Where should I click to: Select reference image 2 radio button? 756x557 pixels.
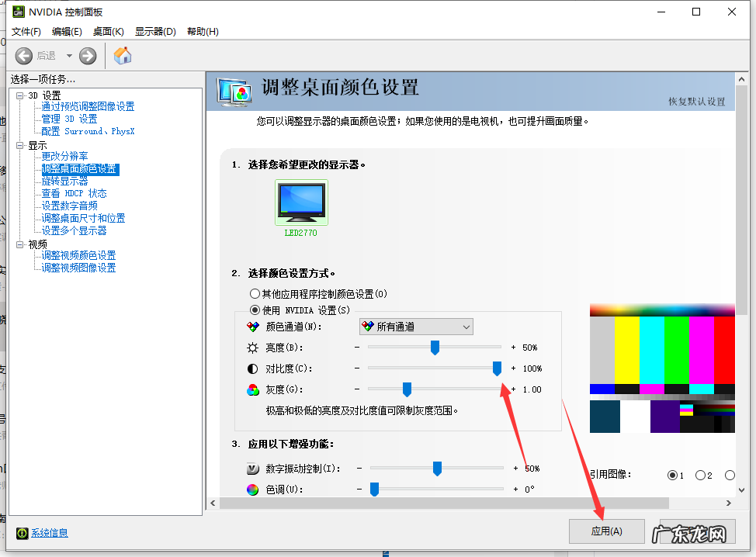(x=699, y=476)
